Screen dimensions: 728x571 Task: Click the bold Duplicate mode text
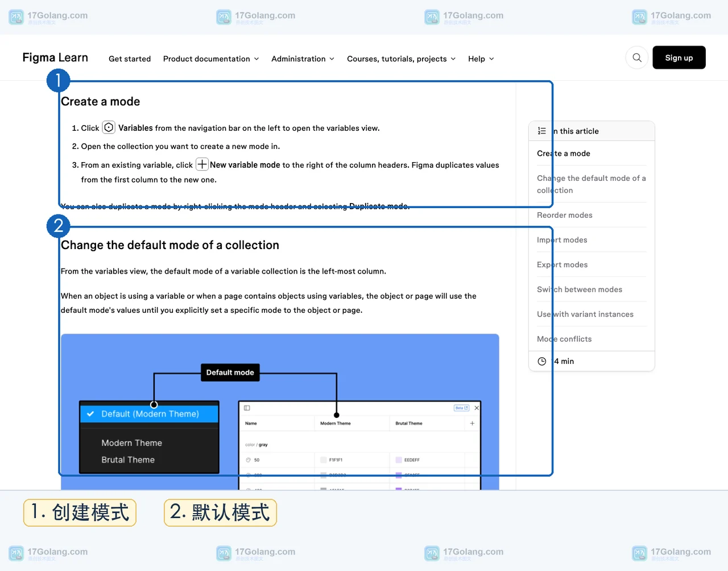[378, 206]
